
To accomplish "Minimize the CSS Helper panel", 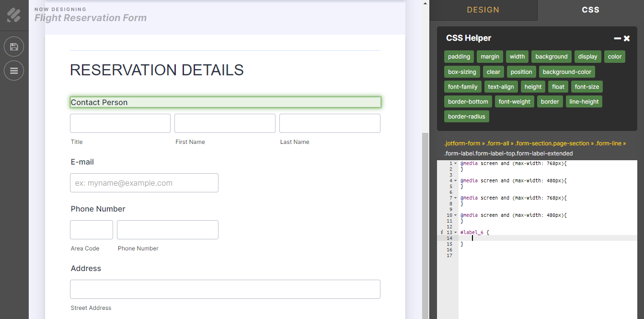I will click(x=618, y=38).
